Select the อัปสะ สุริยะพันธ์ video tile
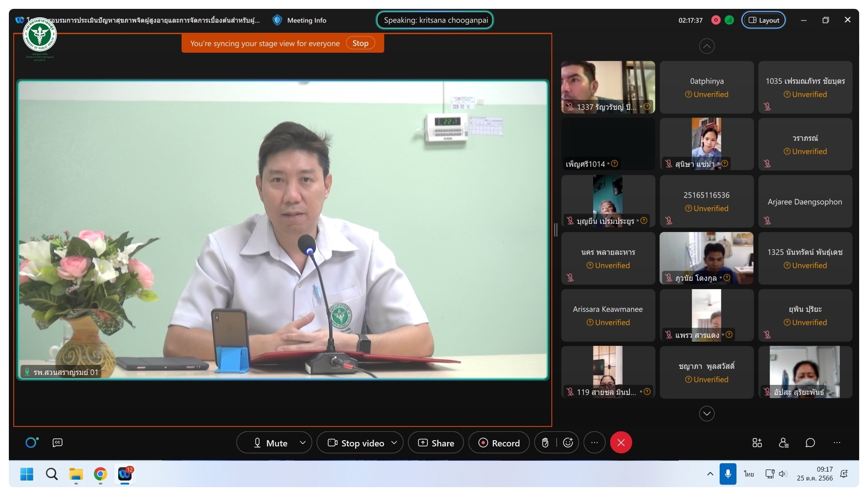This screenshot has width=868, height=496. (x=805, y=372)
